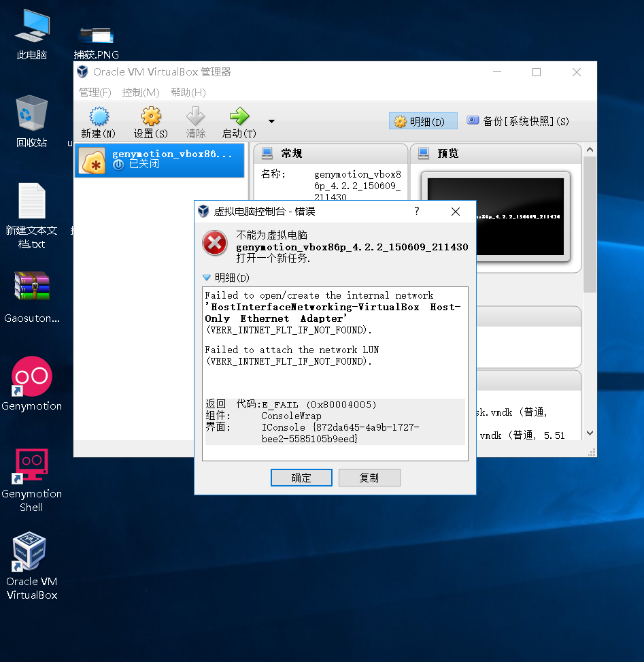Click scrollbar up arrow in details pane
The image size is (644, 662).
590,150
